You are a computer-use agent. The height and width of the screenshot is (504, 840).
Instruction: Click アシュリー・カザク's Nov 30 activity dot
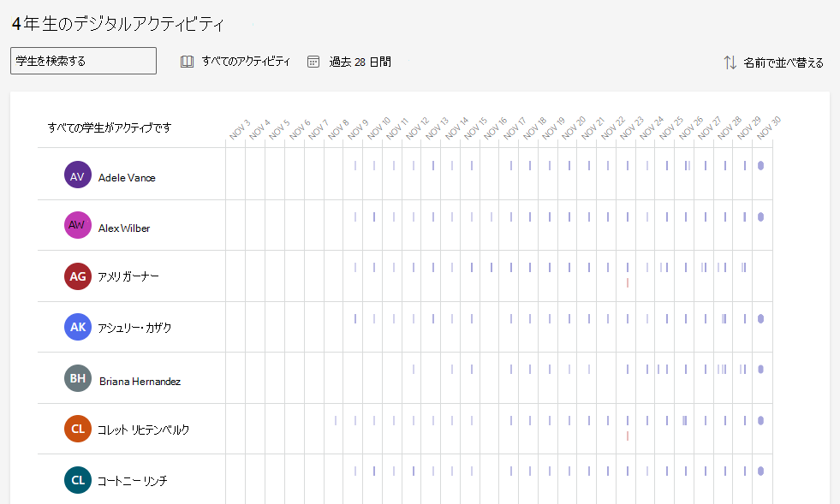point(760,318)
